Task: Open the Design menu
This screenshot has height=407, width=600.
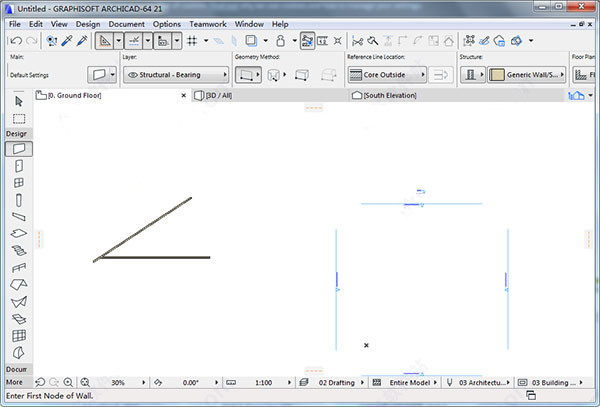Action: pyautogui.click(x=88, y=24)
